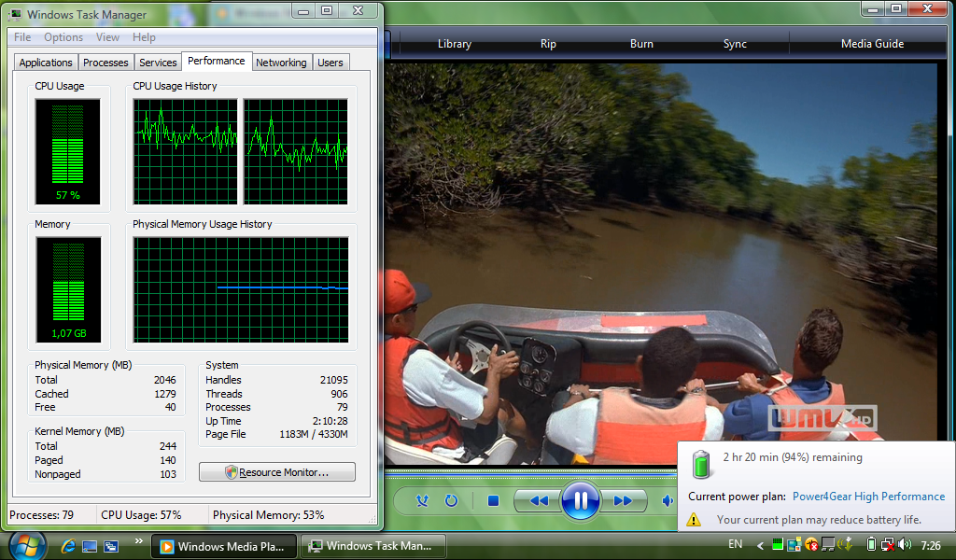This screenshot has width=956, height=560.
Task: Open the Options menu in Task Manager
Action: pos(63,37)
